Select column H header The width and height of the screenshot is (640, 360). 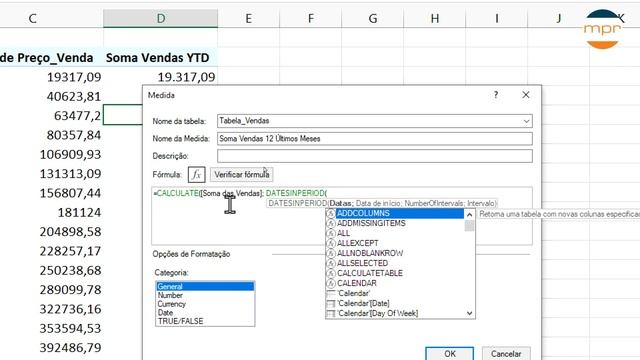coord(435,18)
